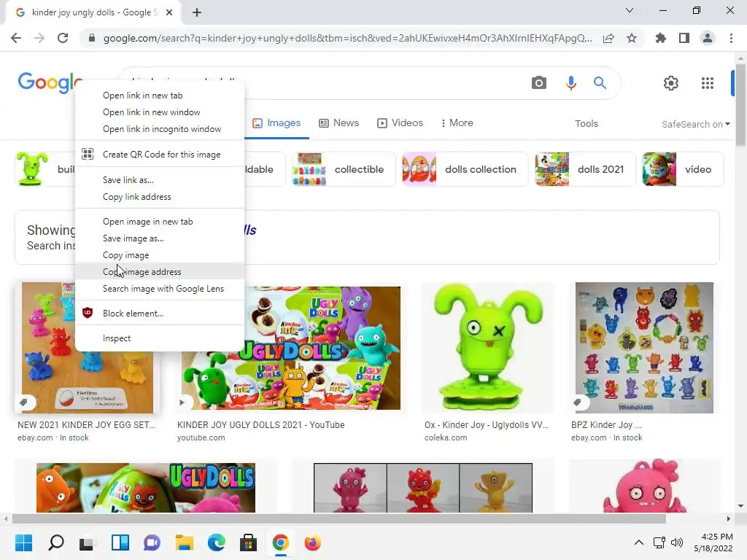Open the Windows Start menu
This screenshot has width=747, height=560.
tap(23, 542)
